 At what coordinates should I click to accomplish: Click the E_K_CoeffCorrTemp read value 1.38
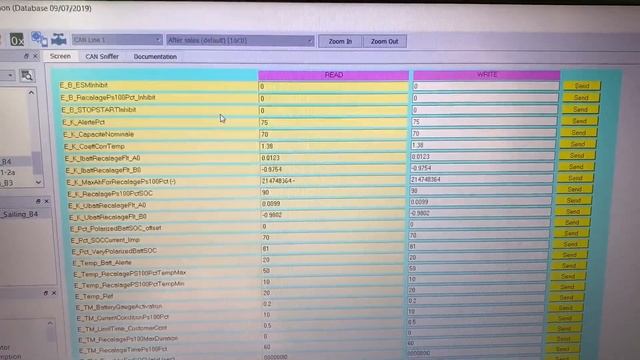coord(333,146)
